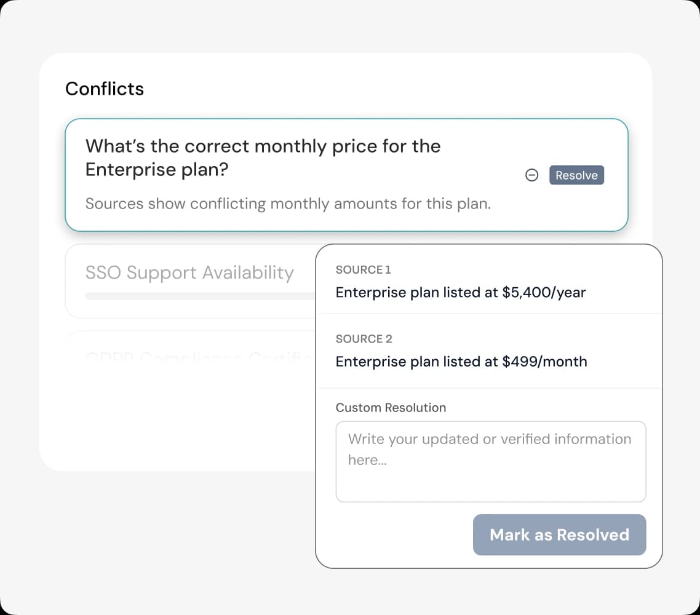Open the faded GDPR Compliance conflict card
Image resolution: width=700 pixels, height=615 pixels.
coord(191,355)
